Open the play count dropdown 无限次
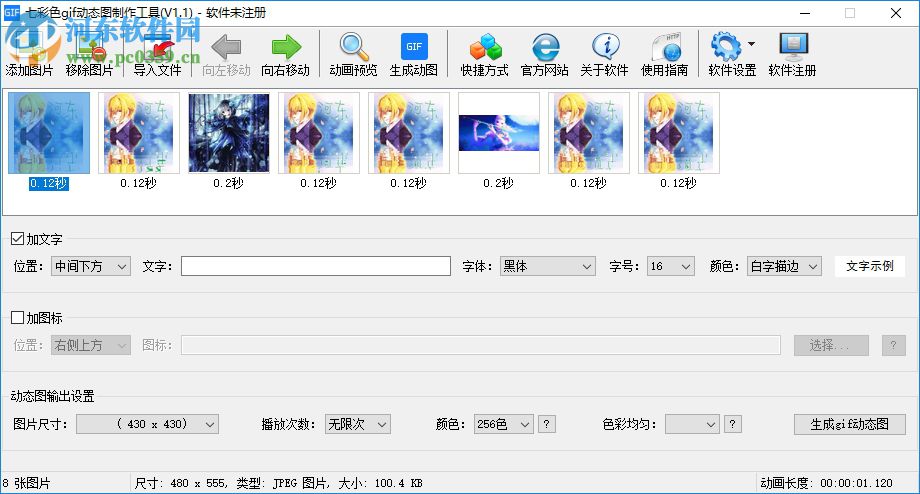 point(358,424)
